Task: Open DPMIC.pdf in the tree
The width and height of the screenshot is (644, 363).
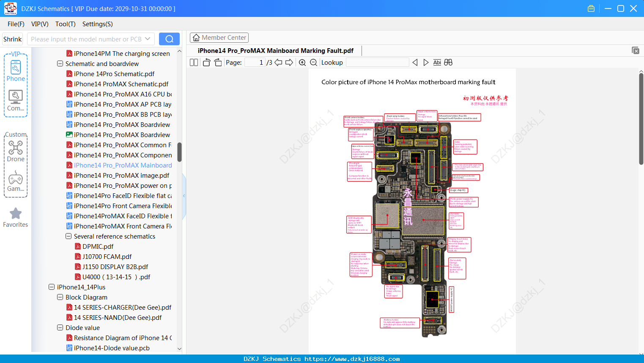Action: point(98,247)
